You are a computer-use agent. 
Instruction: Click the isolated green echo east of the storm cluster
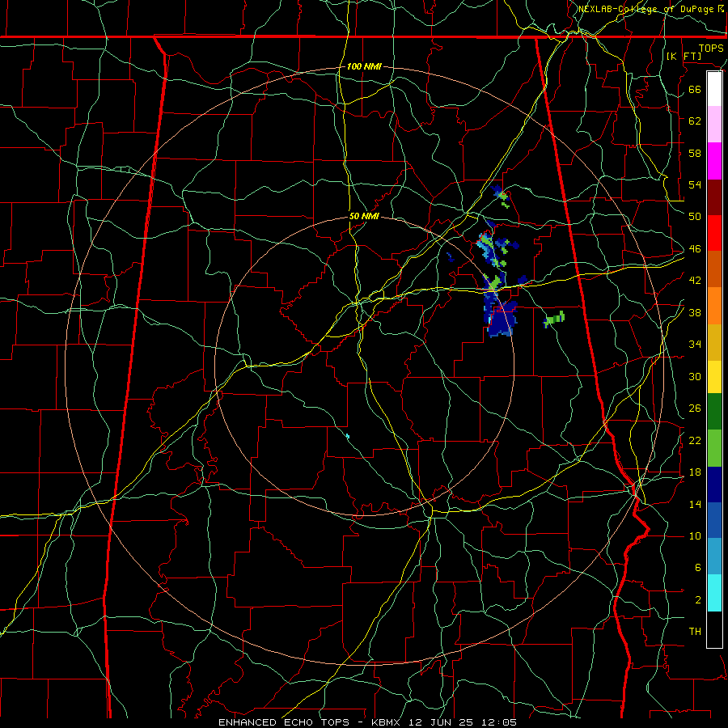point(554,319)
